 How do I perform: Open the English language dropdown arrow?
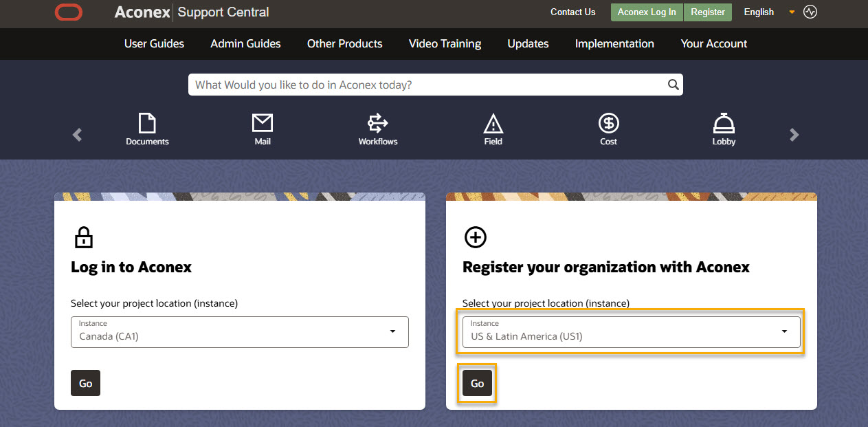792,12
